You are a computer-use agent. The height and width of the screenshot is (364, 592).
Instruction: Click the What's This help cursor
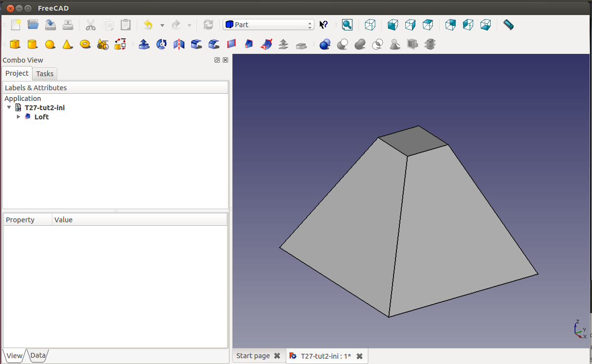[x=324, y=25]
